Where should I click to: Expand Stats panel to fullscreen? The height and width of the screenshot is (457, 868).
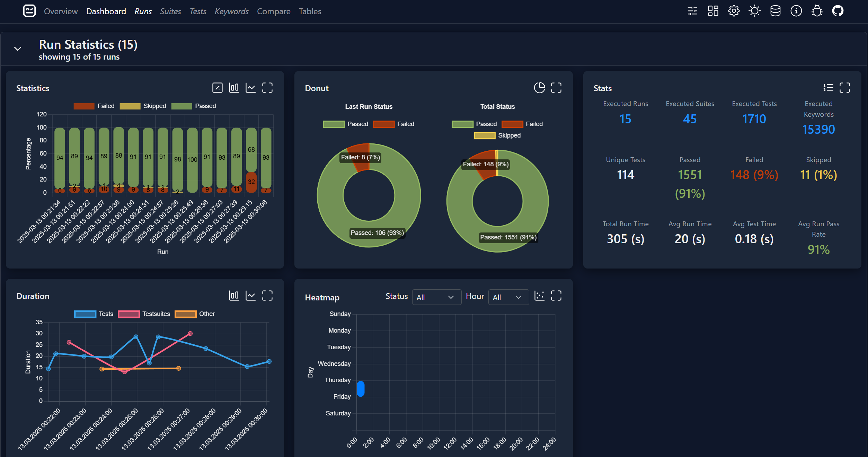point(845,88)
